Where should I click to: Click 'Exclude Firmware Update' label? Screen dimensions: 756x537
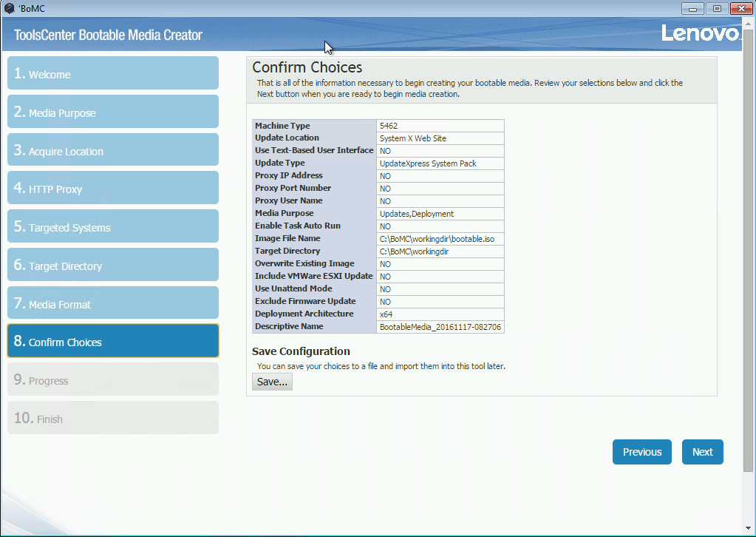point(305,300)
